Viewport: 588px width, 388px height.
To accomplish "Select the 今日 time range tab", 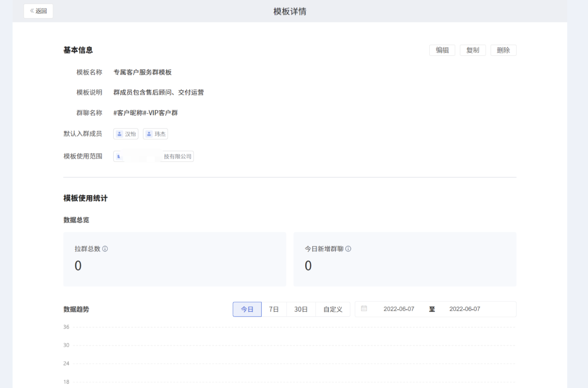I will coord(247,309).
